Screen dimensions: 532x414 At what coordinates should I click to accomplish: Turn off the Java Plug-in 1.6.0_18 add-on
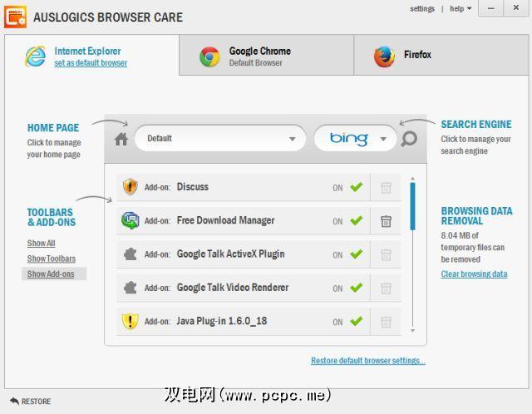pos(357,321)
